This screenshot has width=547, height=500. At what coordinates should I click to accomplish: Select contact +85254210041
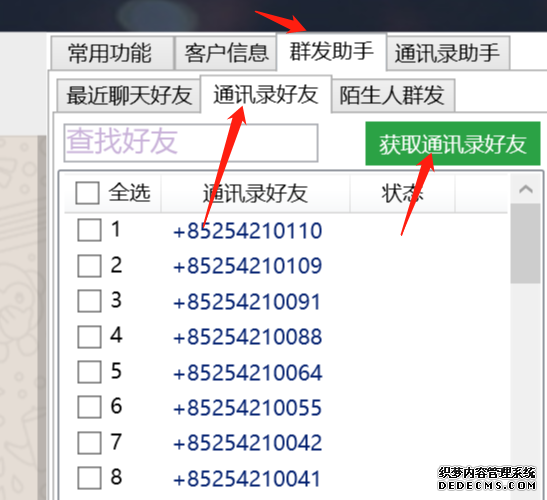(x=247, y=479)
